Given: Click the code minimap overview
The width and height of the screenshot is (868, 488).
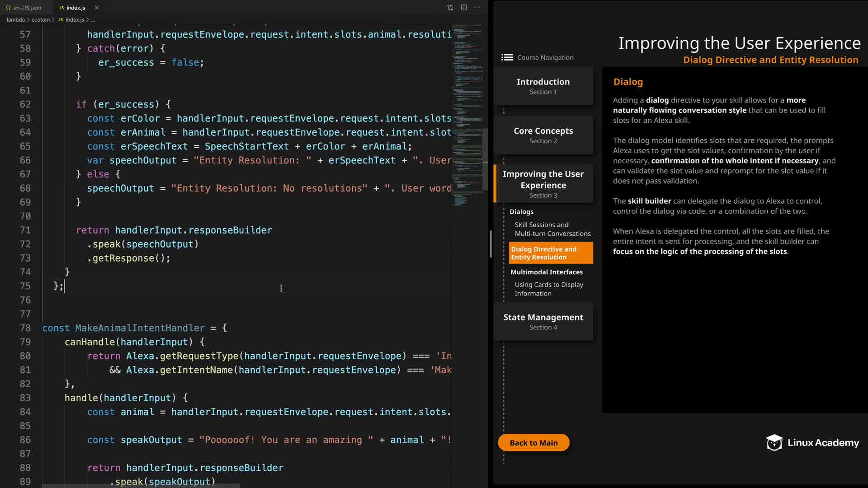Looking at the screenshot, I should click(467, 113).
